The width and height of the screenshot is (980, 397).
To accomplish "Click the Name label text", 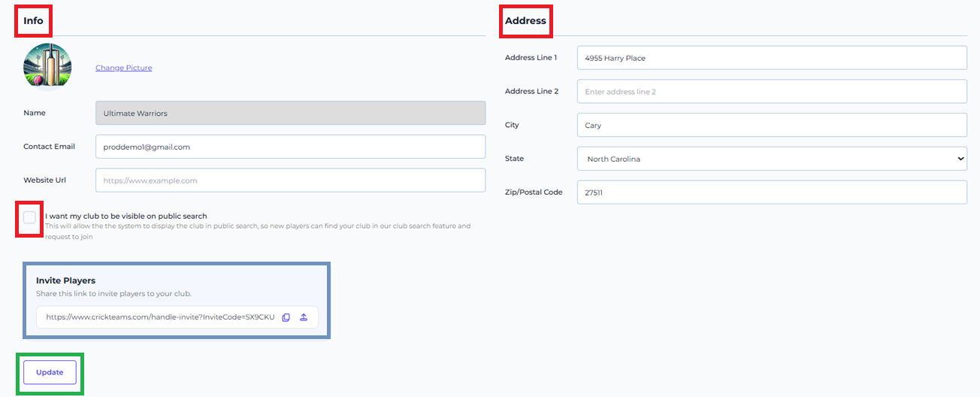I will pyautogui.click(x=35, y=113).
